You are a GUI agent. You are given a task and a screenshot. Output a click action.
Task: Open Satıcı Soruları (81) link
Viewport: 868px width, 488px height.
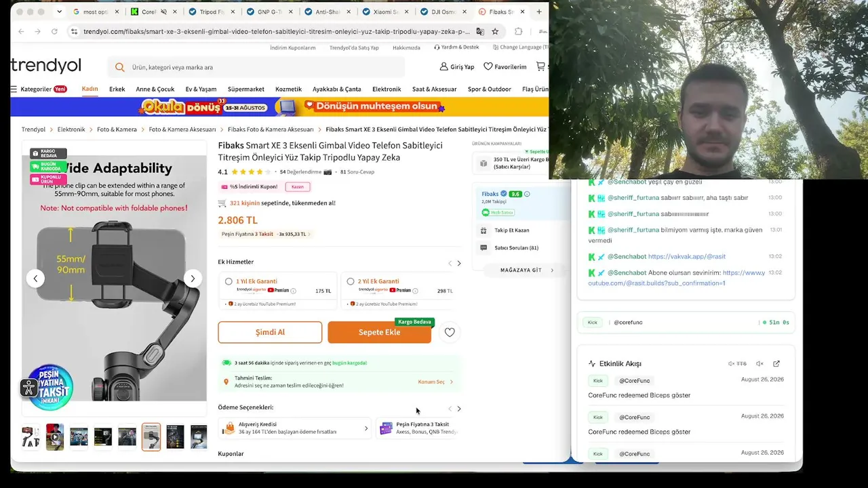[x=516, y=248]
